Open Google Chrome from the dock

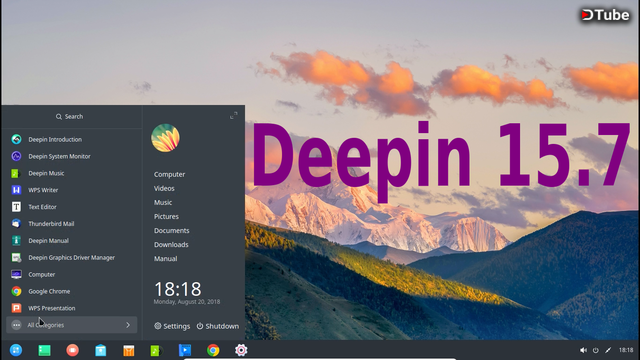[x=213, y=350]
